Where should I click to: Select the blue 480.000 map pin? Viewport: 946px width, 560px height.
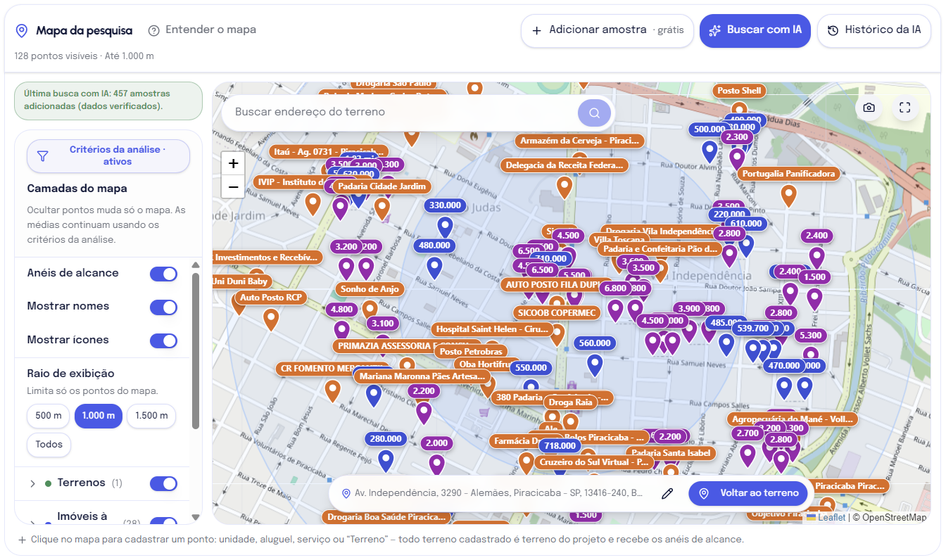coord(435,267)
